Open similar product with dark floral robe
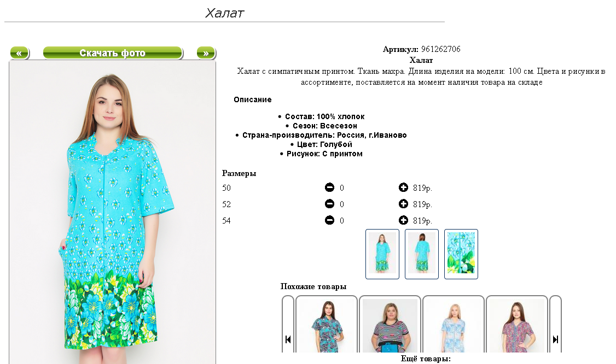 (327, 324)
